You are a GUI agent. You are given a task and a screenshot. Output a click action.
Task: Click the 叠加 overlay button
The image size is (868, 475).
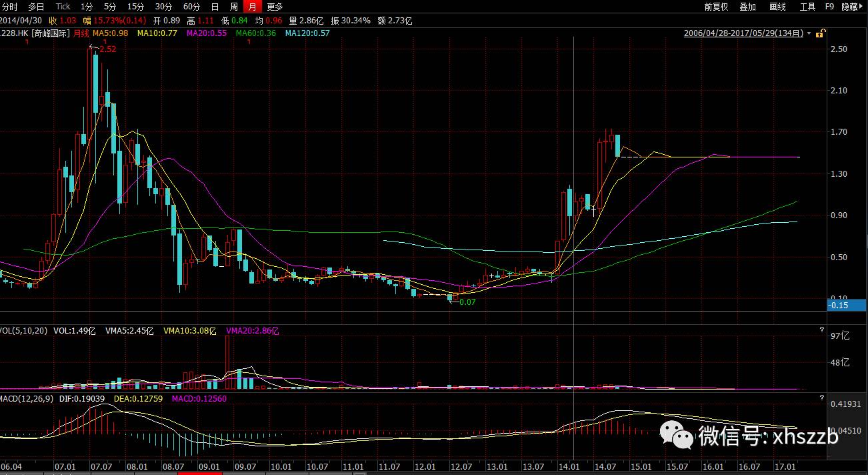pyautogui.click(x=747, y=7)
